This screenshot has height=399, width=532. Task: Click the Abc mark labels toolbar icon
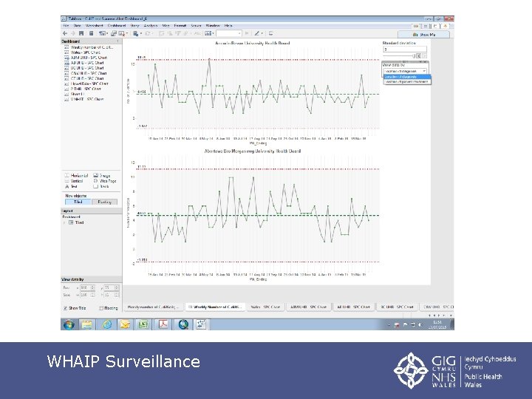point(198,33)
